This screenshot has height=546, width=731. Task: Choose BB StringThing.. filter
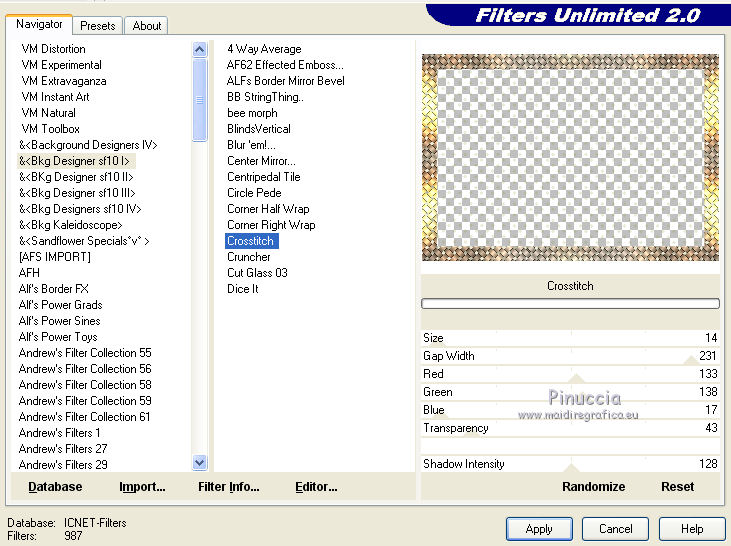tap(265, 97)
